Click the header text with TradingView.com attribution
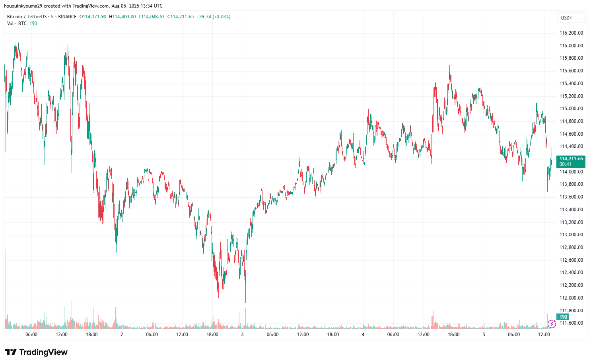 click(x=83, y=6)
